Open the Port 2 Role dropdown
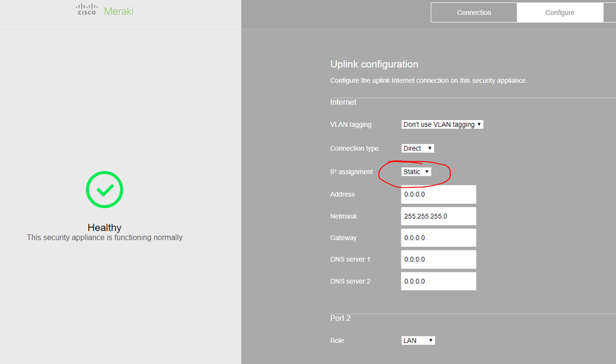This screenshot has height=364, width=616. (418, 341)
